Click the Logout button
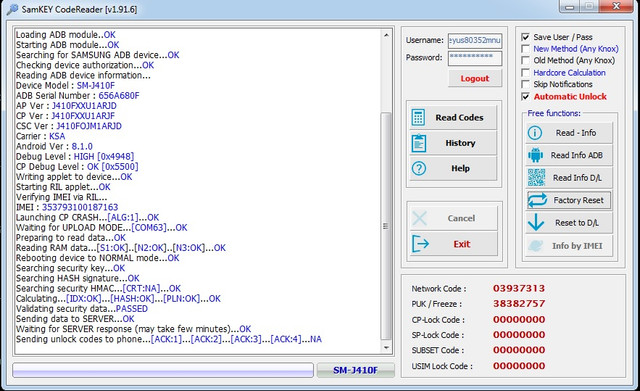Screen dimensions: 640x391 [475, 78]
